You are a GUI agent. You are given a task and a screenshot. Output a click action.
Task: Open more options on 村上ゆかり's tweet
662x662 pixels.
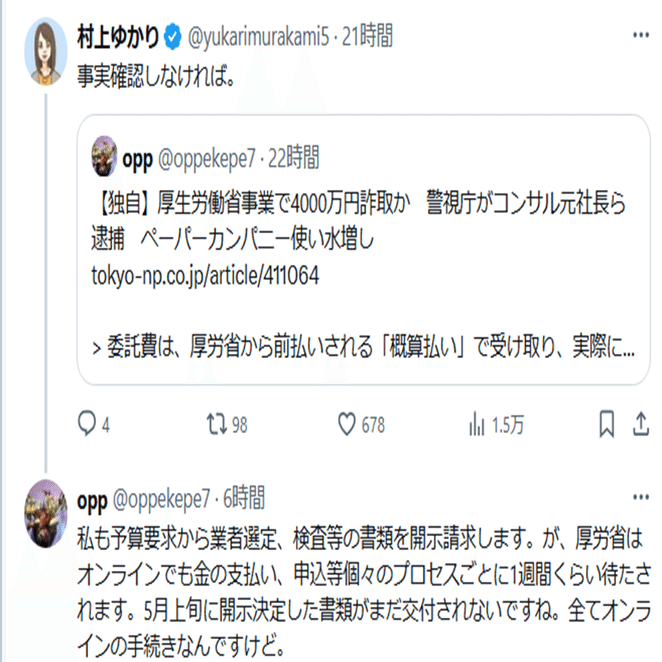point(639,37)
